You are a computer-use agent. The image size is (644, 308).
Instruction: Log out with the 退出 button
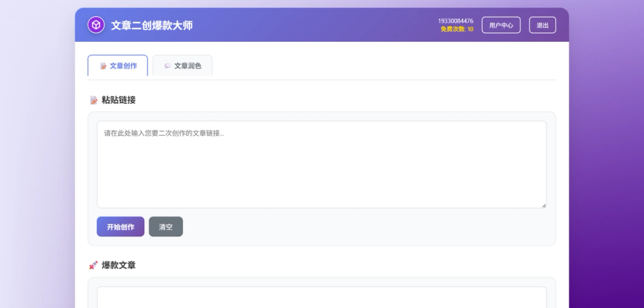point(542,25)
